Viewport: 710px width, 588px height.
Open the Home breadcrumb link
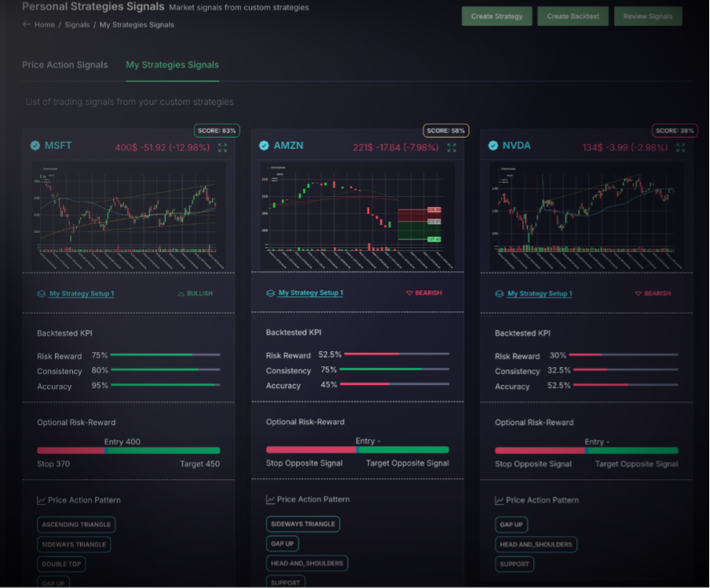coord(44,25)
